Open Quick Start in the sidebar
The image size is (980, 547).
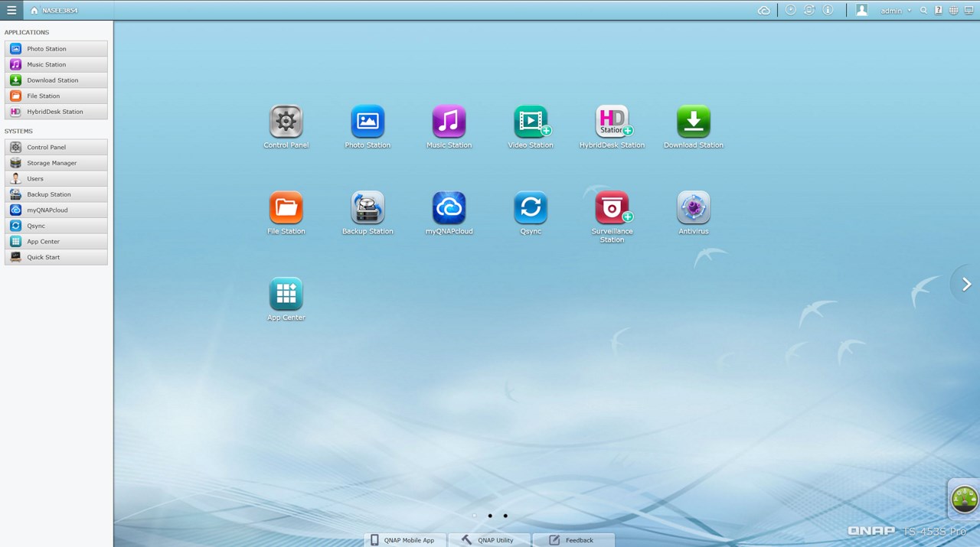pyautogui.click(x=56, y=257)
